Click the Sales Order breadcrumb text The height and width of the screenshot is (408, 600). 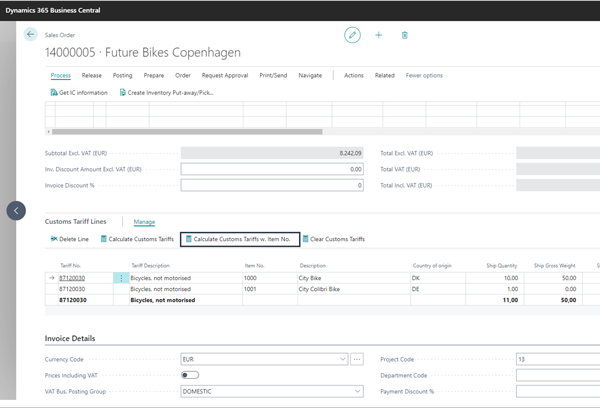[60, 35]
